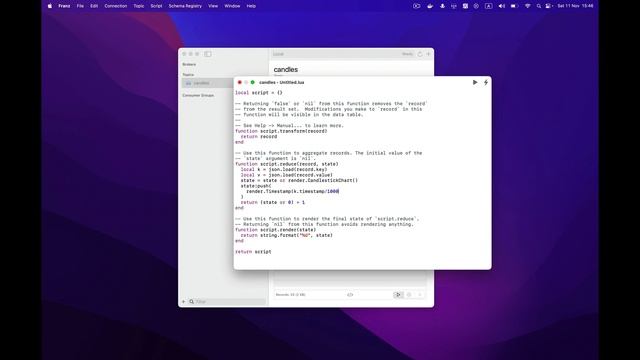
Task: Click the reload icon in the main window toolbar
Action: pos(420,54)
